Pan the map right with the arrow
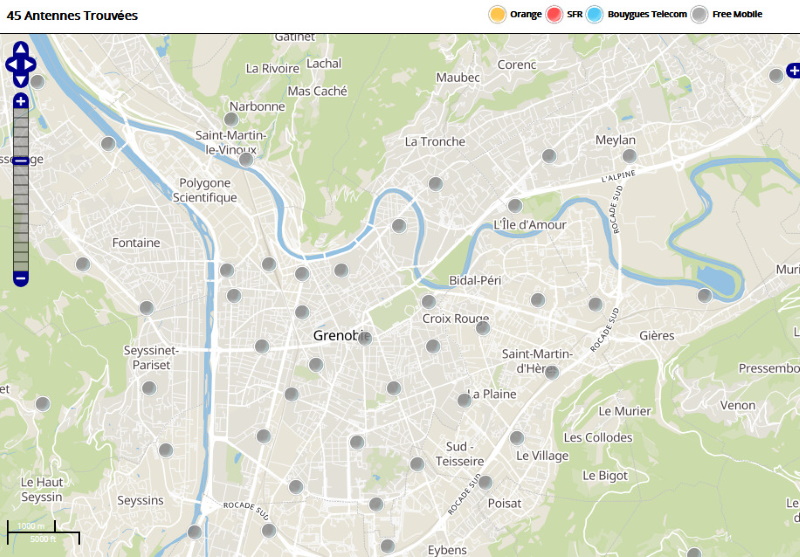This screenshot has width=800, height=557. (x=31, y=65)
